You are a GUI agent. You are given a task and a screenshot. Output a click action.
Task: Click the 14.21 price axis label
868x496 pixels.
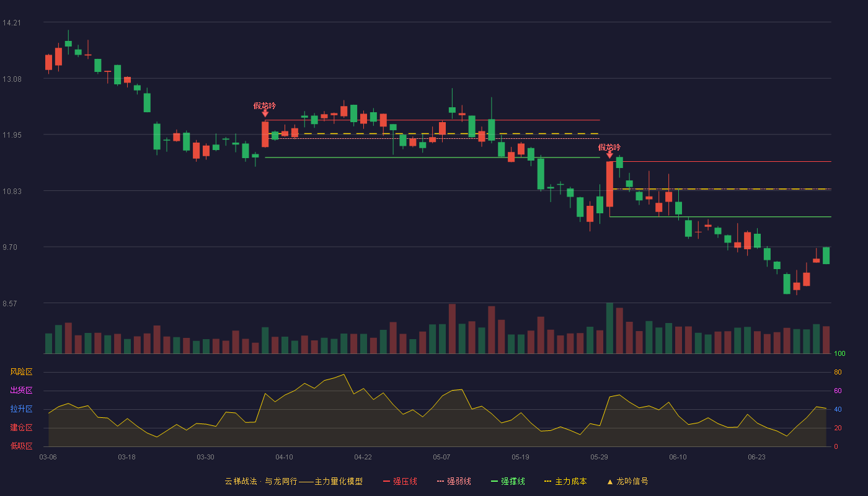(x=12, y=23)
